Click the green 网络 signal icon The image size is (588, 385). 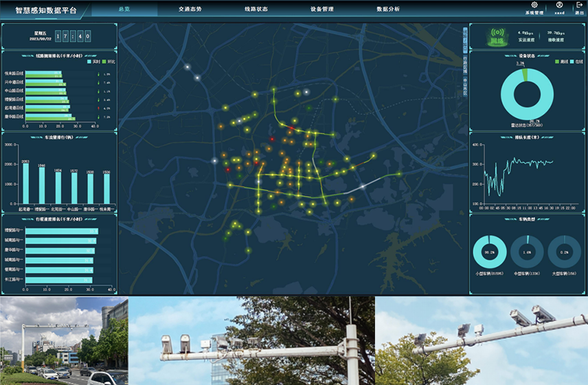pyautogui.click(x=497, y=35)
